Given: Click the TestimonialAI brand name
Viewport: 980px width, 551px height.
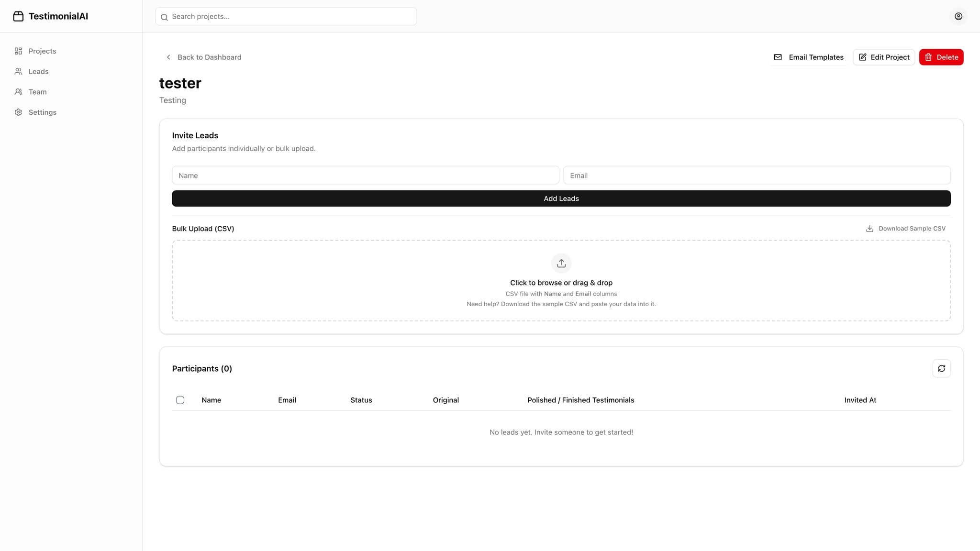Looking at the screenshot, I should click(x=58, y=16).
